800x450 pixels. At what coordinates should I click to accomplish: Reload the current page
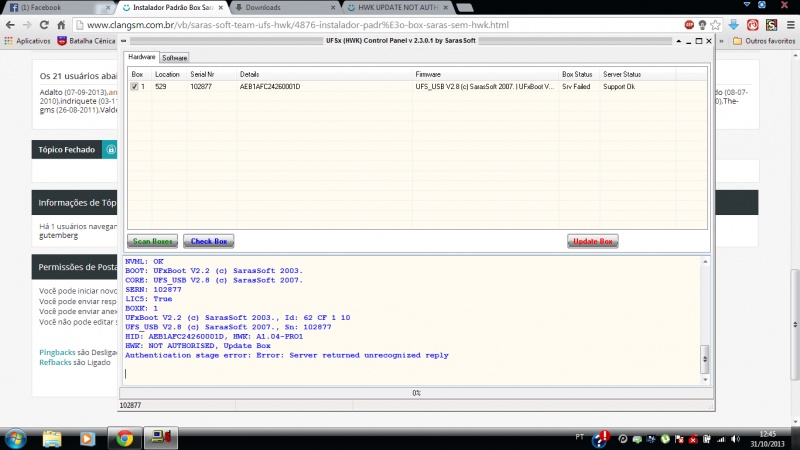click(44, 24)
